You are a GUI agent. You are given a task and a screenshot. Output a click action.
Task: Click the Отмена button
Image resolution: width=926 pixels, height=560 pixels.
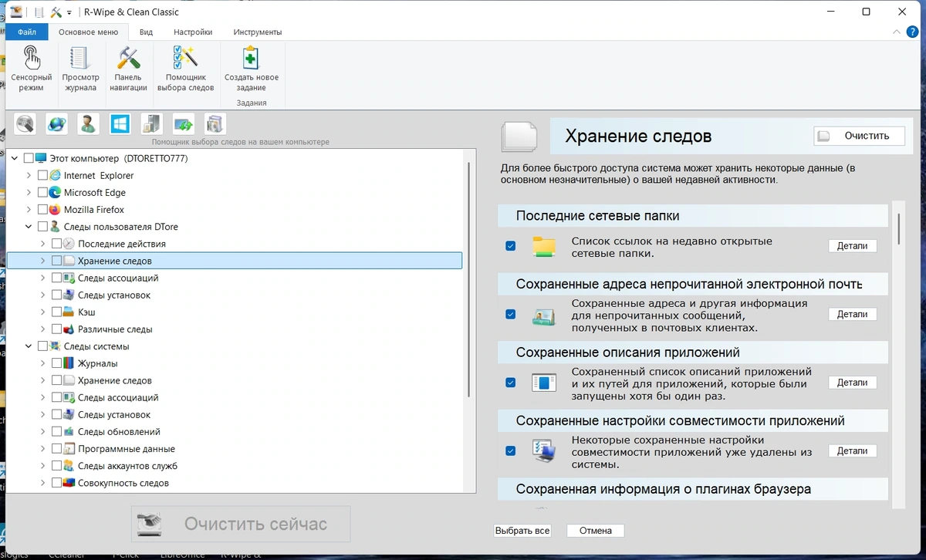(x=595, y=531)
